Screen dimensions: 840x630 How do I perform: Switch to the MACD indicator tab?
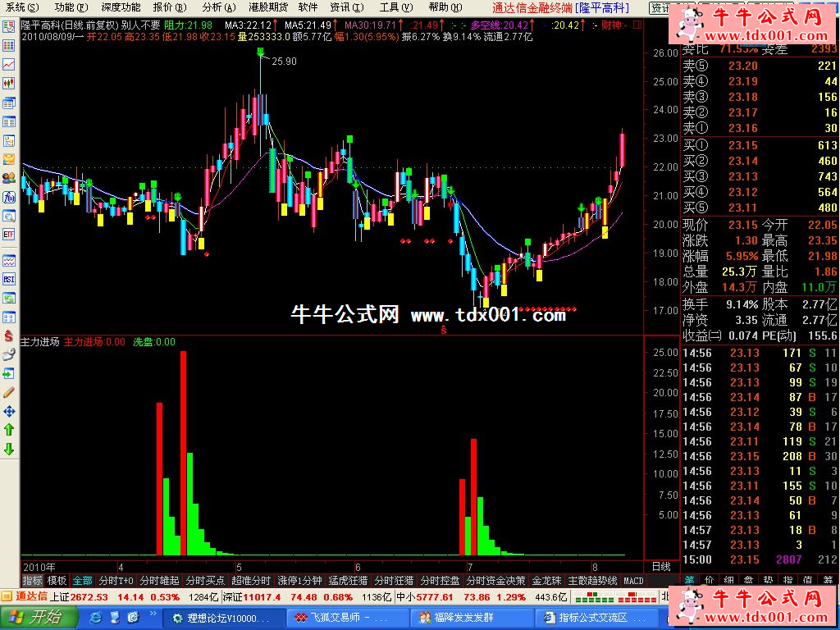(633, 581)
